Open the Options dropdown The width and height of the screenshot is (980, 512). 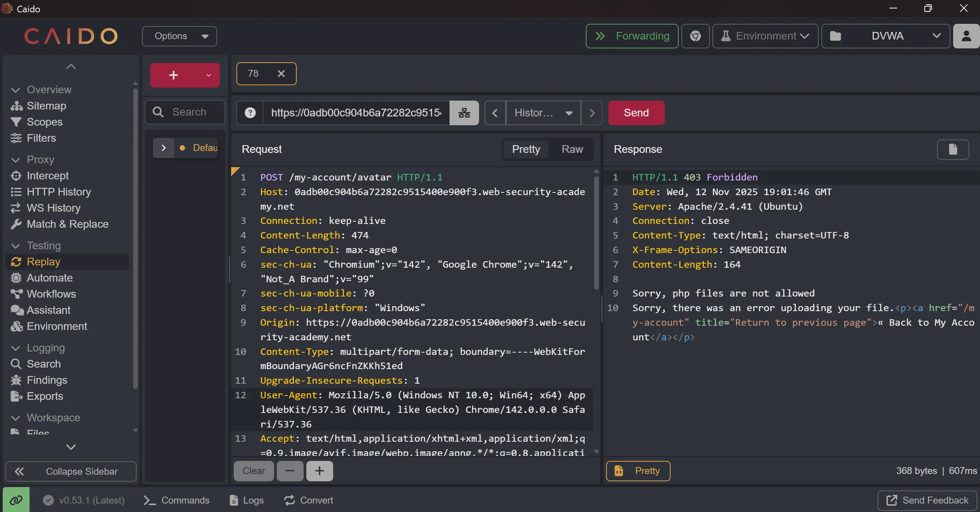pos(179,36)
